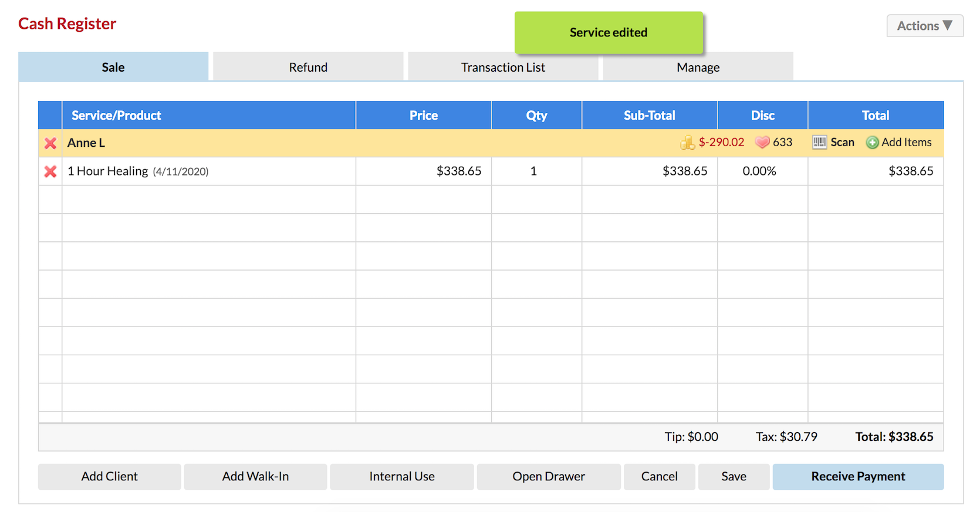980x512 pixels.
Task: Click the green plus Add Items icon
Action: coord(873,143)
